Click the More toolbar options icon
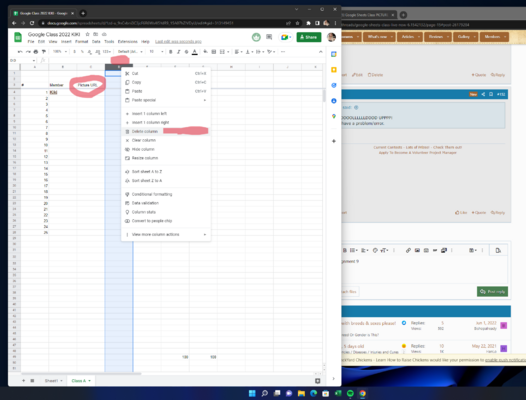 coord(283,52)
